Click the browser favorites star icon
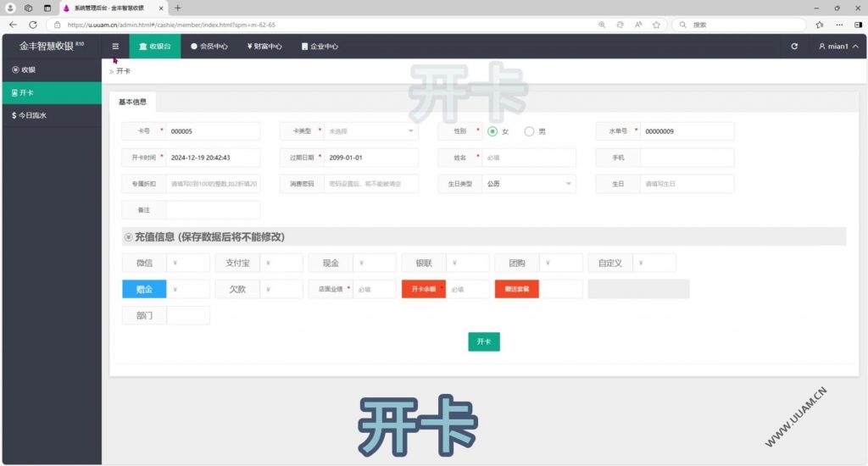The height and width of the screenshot is (466, 868). pos(820,25)
